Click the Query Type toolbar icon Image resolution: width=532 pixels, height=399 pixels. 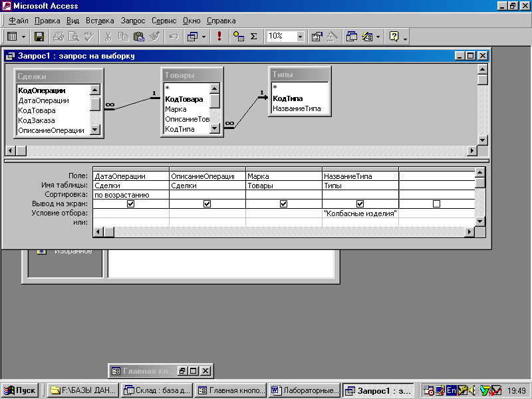coord(193,37)
